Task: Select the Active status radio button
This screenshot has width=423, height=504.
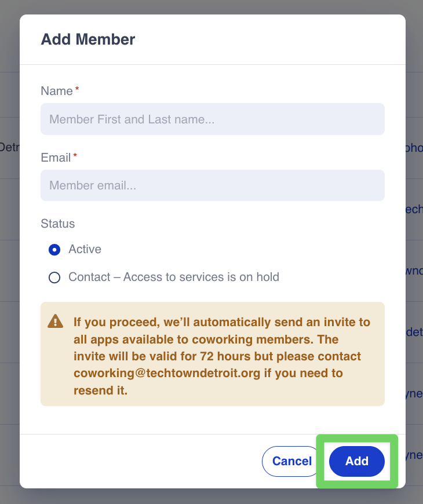Action: click(54, 250)
